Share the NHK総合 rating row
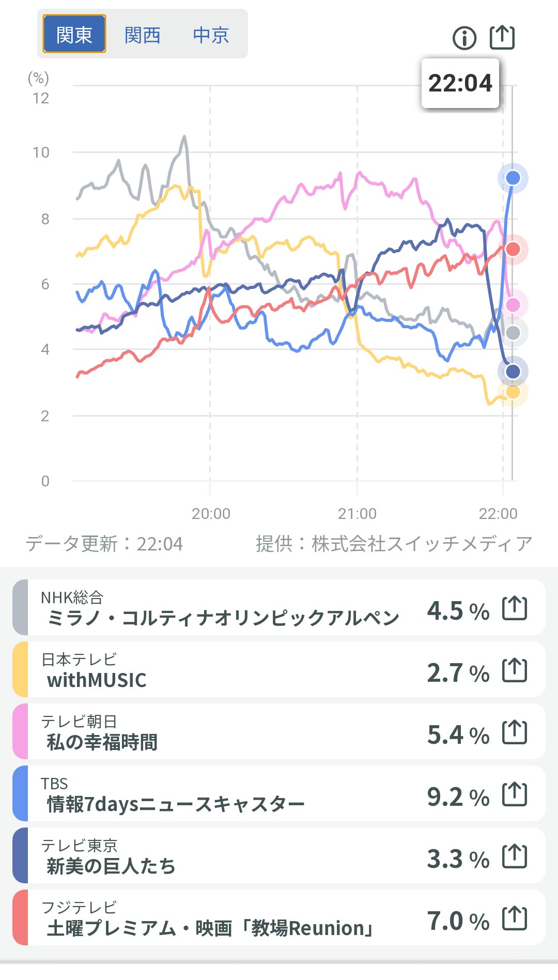The image size is (558, 980). pyautogui.click(x=515, y=608)
